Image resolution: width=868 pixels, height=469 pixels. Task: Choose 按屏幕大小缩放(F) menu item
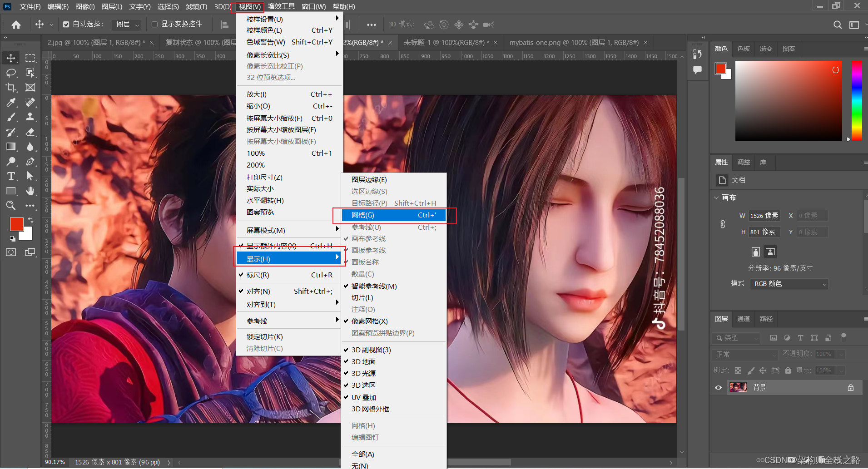coord(289,118)
